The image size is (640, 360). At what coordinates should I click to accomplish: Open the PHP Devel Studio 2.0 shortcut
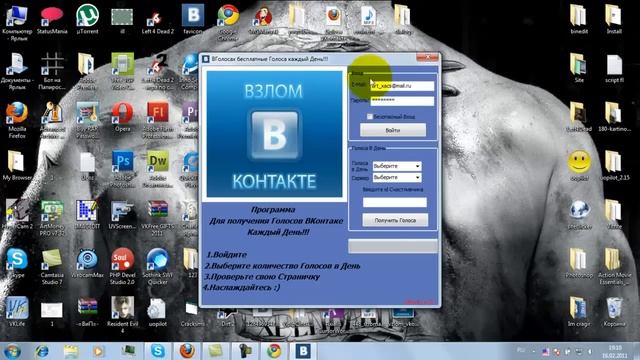[x=122, y=267]
